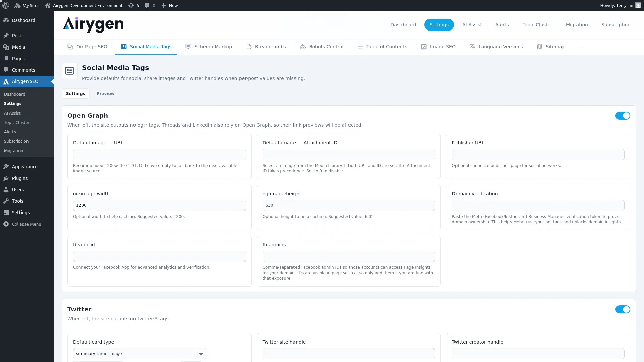
Task: Click the Tools wrench icon in sidebar
Action: pos(6,201)
